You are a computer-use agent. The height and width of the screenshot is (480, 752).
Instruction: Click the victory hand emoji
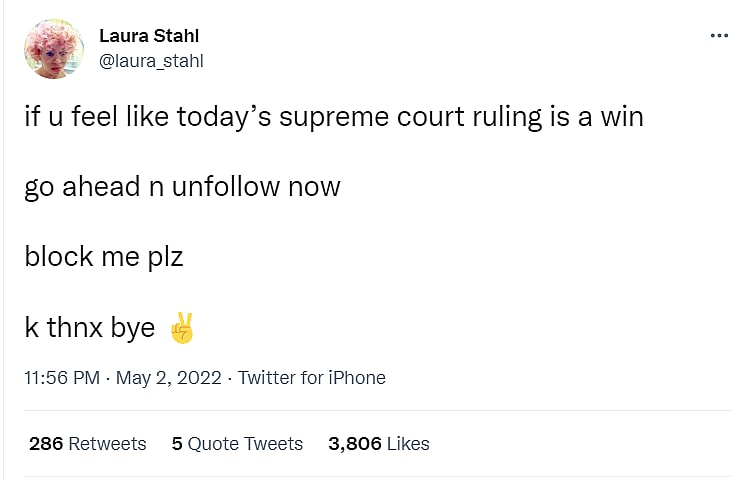tap(181, 328)
